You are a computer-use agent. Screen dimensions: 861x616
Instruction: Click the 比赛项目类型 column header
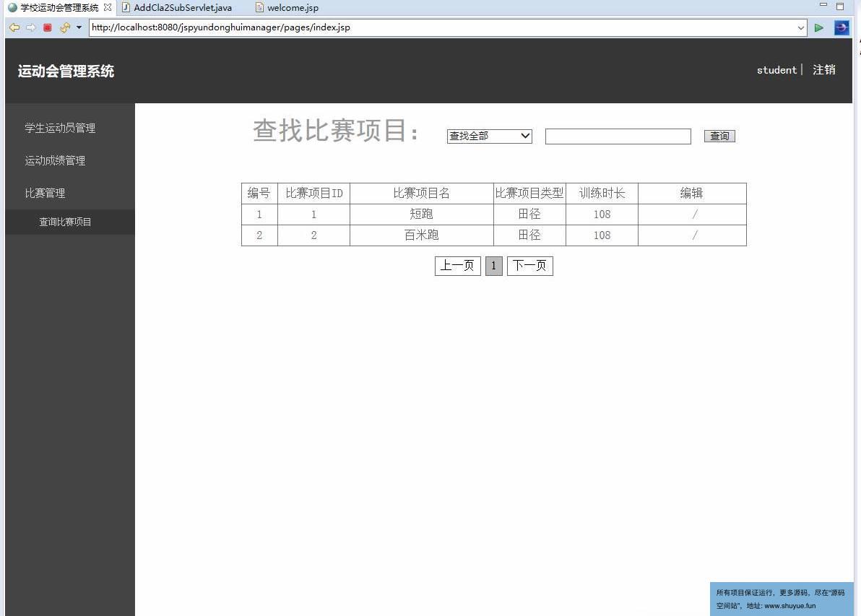[x=529, y=194]
